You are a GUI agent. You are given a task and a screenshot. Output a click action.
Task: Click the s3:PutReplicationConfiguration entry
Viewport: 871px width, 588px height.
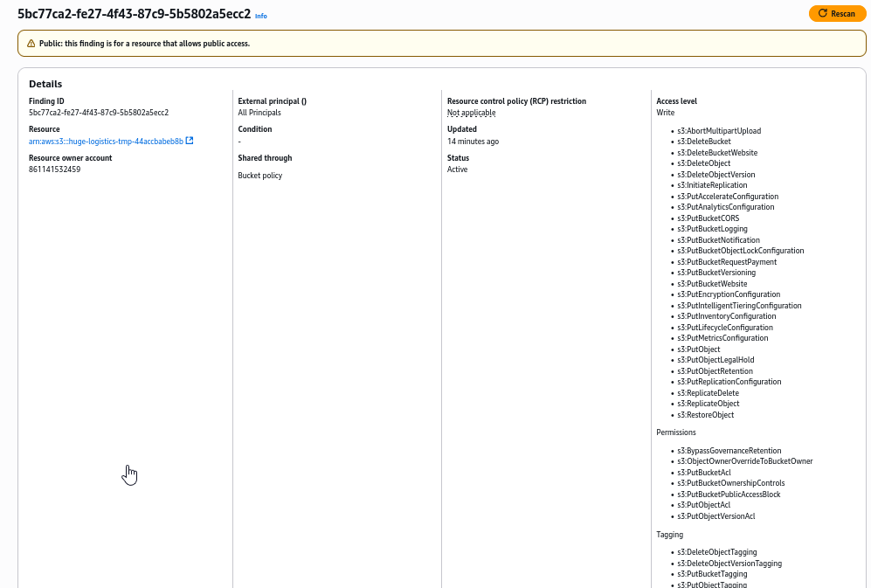pyautogui.click(x=729, y=382)
